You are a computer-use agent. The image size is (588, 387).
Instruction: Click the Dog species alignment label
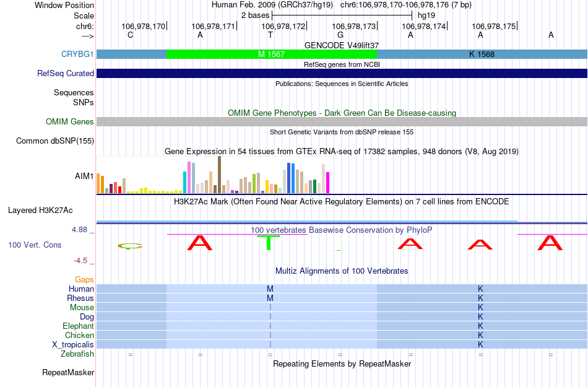click(x=87, y=317)
